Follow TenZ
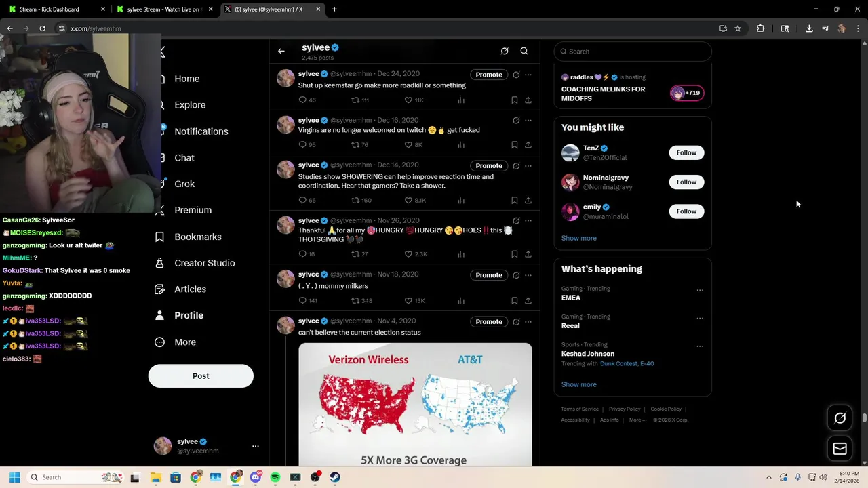Viewport: 868px width, 488px height. (x=686, y=152)
